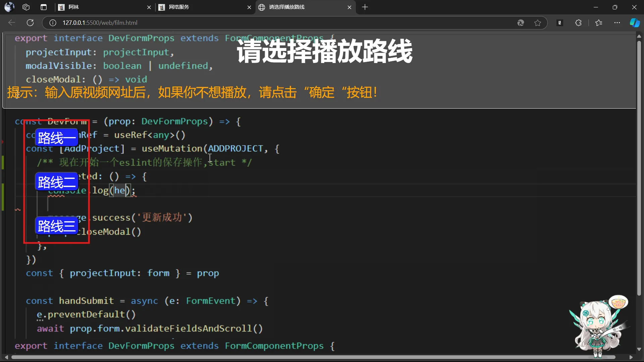This screenshot has height=362, width=644.
Task: Open the Copilot sidebar icon
Action: point(635,23)
